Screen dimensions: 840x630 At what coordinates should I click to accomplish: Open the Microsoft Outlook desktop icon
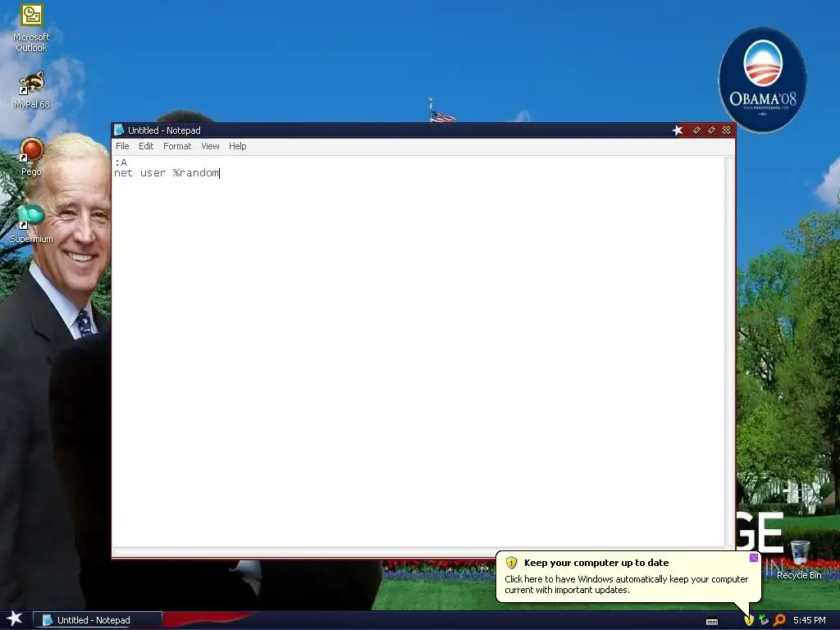pos(31,28)
